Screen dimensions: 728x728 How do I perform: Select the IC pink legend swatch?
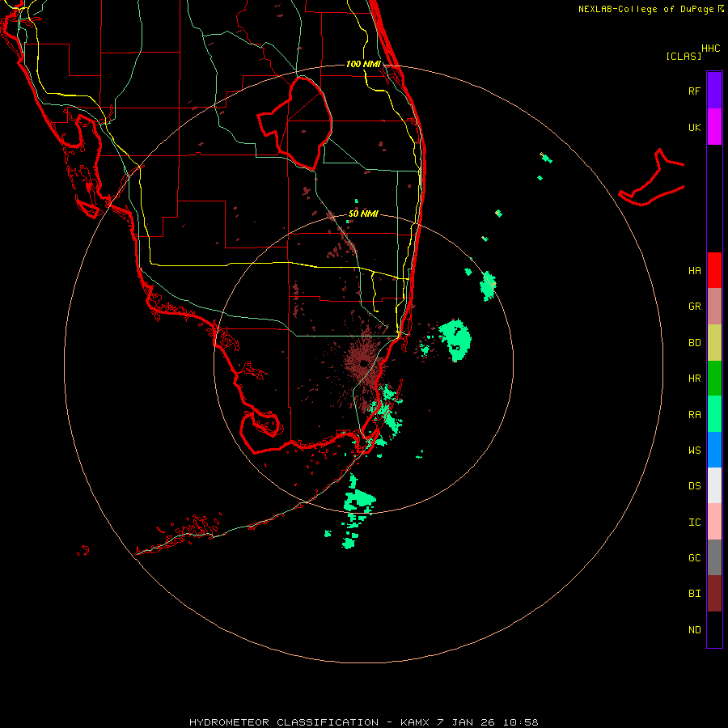coord(714,522)
